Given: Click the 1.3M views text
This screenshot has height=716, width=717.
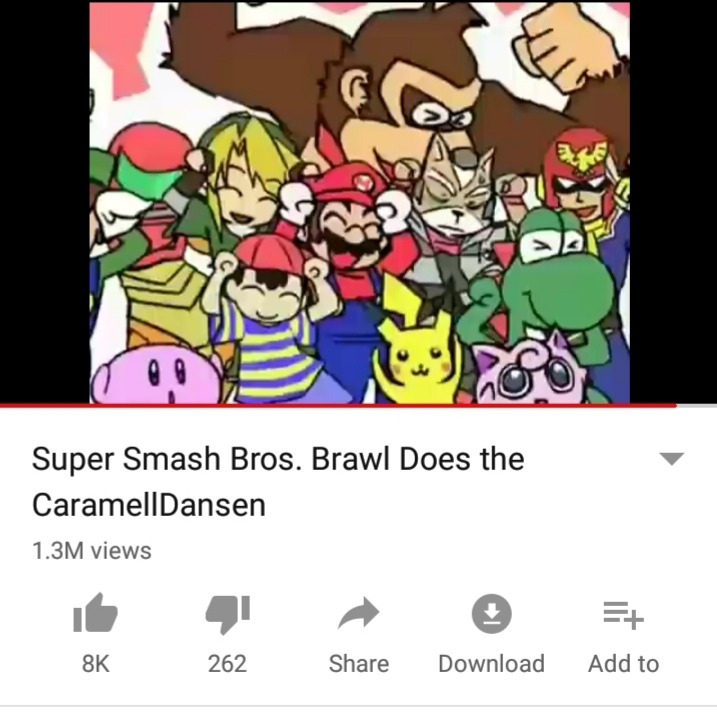Looking at the screenshot, I should [91, 550].
